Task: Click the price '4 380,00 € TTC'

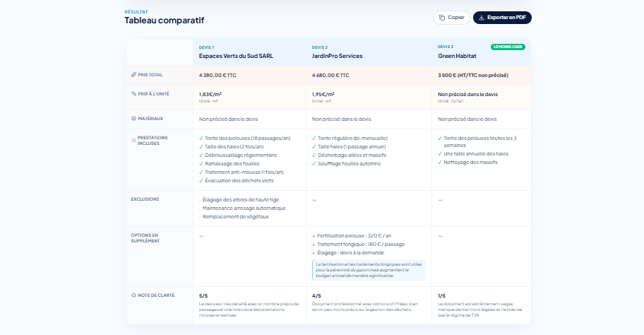Action: point(217,75)
